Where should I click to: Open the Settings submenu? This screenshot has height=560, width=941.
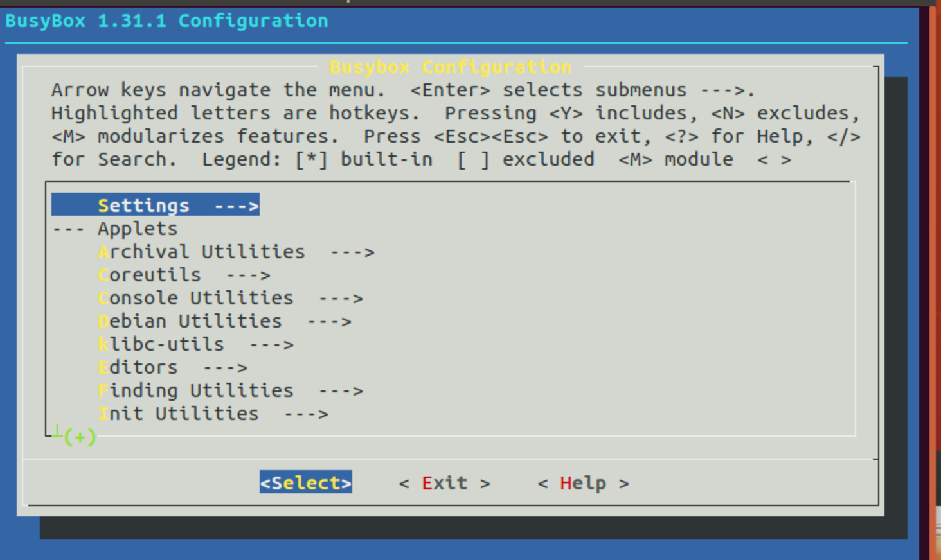[x=156, y=205]
